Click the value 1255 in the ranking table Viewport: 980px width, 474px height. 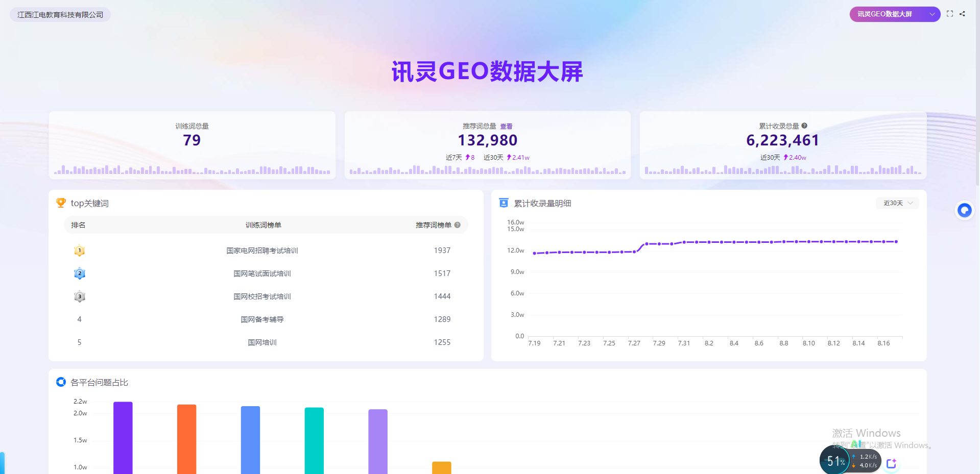point(442,342)
